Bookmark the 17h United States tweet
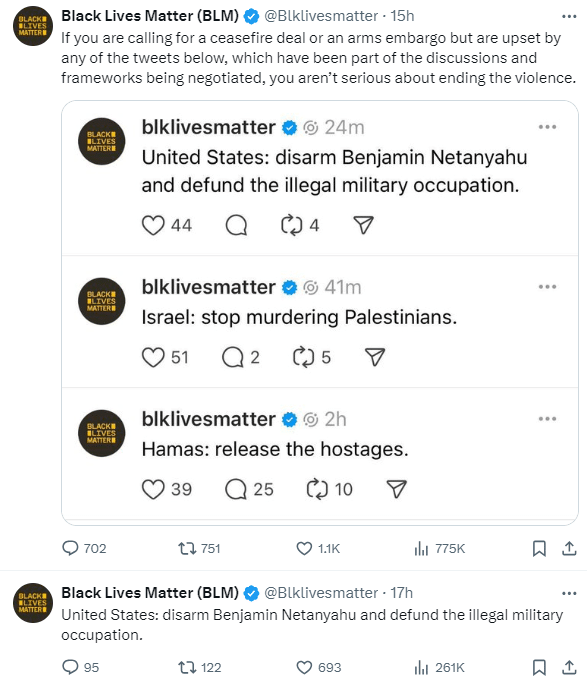This screenshot has height=681, width=587. pos(539,667)
